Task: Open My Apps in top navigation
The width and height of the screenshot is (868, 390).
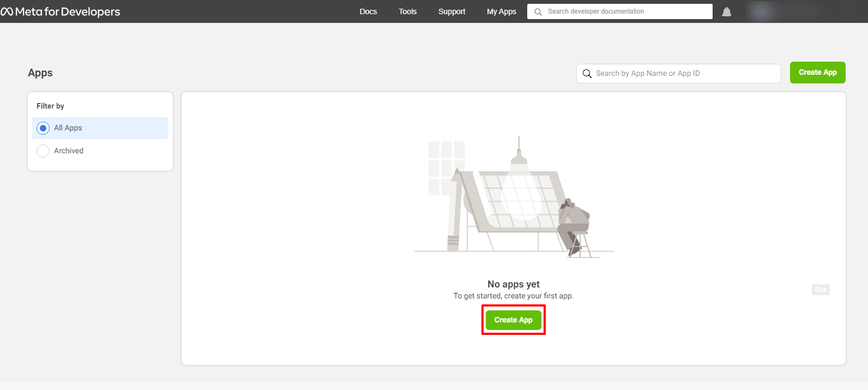Action: [501, 11]
